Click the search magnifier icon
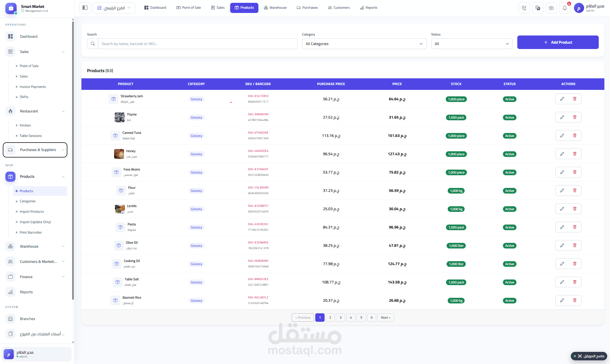 tap(93, 44)
